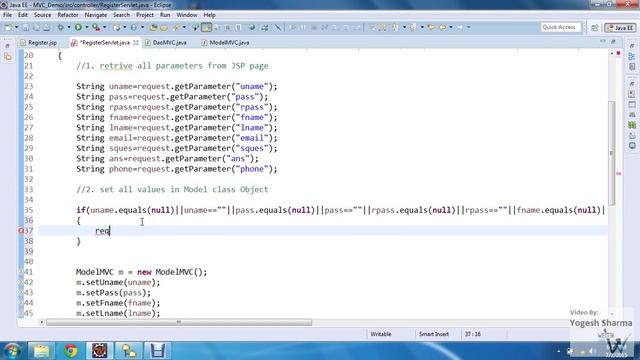This screenshot has height=360, width=640.
Task: Start the Debug toolbar button
Action: pyautogui.click(x=60, y=27)
